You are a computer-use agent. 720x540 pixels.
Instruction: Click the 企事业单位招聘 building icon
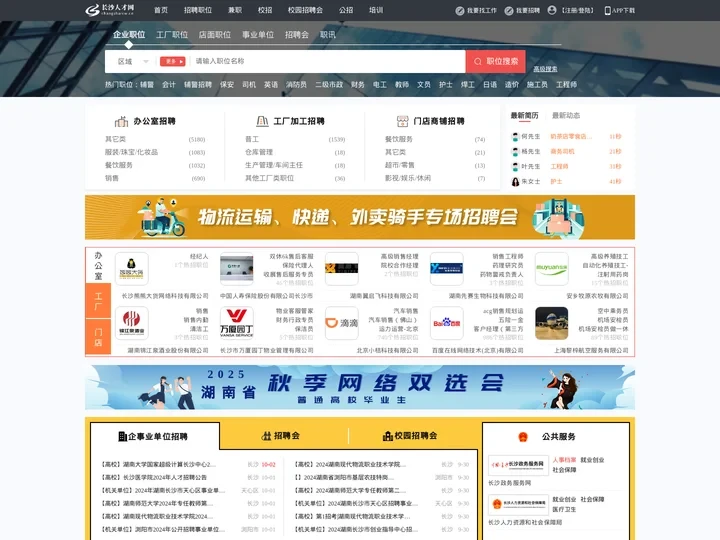123,436
